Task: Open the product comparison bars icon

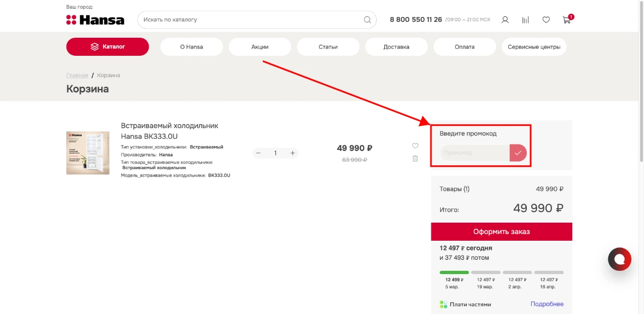Action: point(525,20)
